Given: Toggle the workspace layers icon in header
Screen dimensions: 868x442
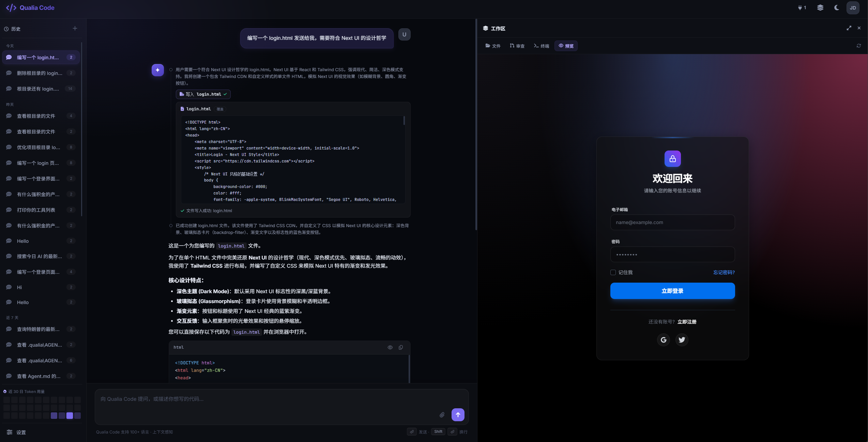Looking at the screenshot, I should (x=820, y=7).
